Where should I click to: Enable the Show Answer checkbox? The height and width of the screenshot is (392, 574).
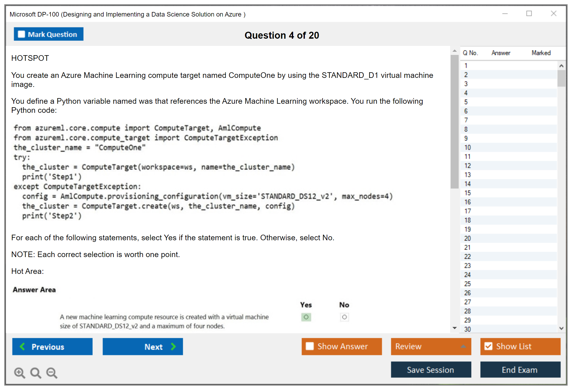(x=310, y=346)
